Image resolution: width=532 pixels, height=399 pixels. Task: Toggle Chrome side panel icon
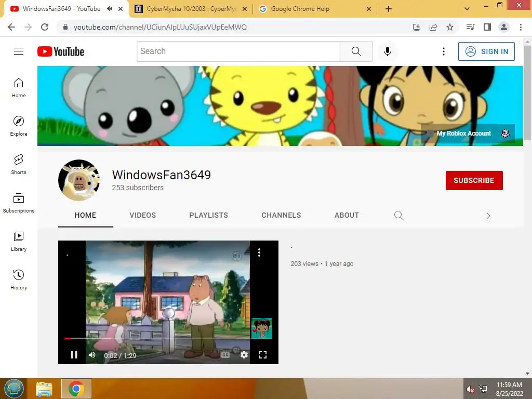tap(487, 27)
